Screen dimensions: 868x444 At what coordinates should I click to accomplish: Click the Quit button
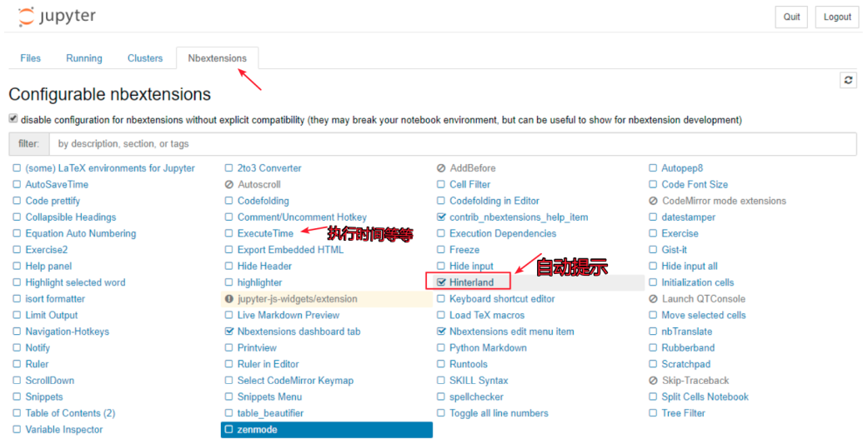pyautogui.click(x=791, y=17)
